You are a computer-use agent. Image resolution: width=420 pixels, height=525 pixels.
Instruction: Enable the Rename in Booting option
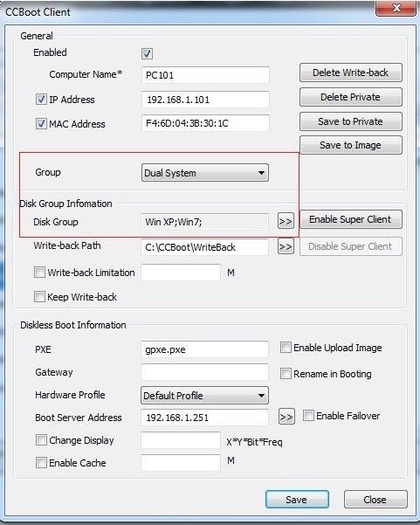[x=286, y=373]
